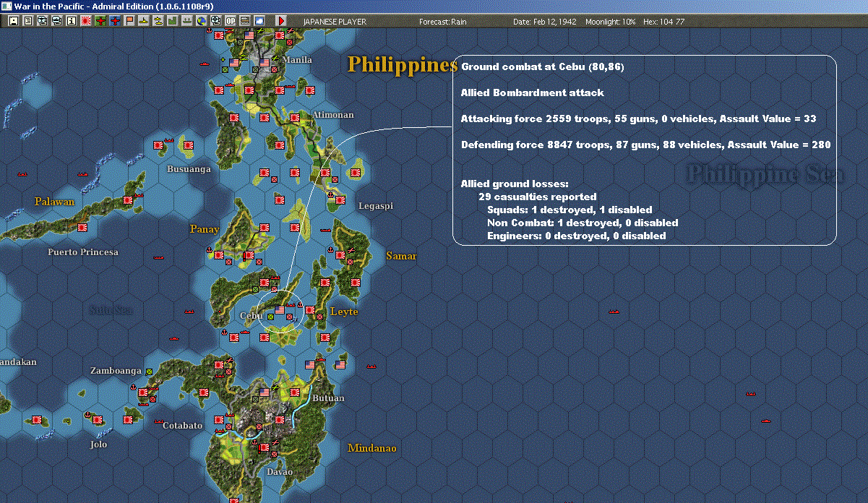Click the 'Attacking force 2559 troops' line
The width and height of the screenshot is (868, 503).
[x=639, y=119]
